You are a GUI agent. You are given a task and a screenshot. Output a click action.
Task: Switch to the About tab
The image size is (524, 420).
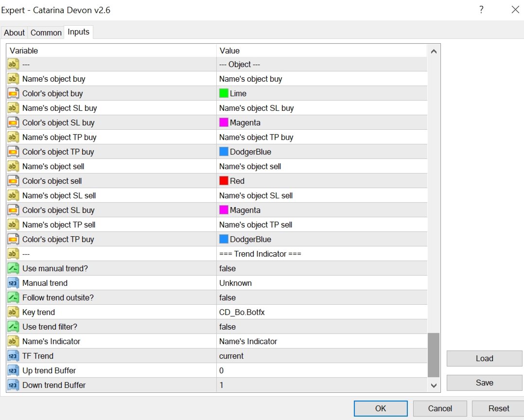coord(15,33)
